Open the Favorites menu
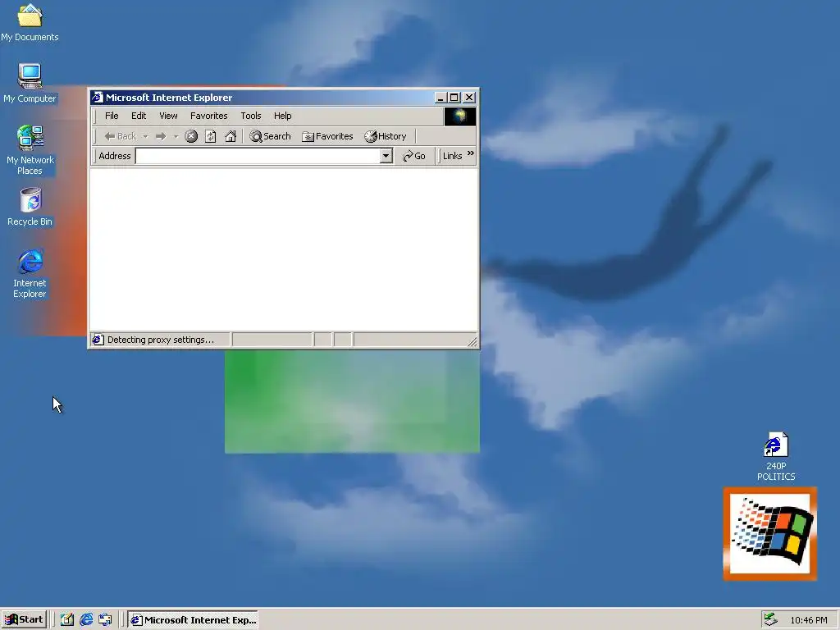The height and width of the screenshot is (630, 840). pos(209,116)
